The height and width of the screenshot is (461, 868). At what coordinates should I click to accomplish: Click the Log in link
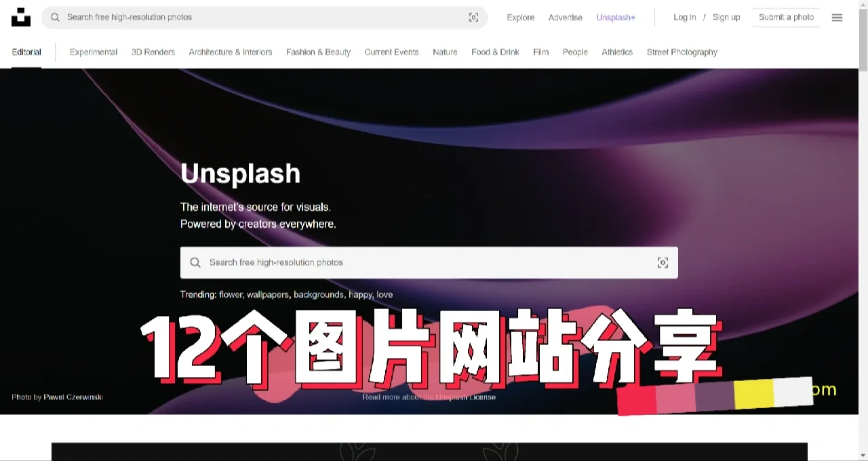(x=684, y=18)
